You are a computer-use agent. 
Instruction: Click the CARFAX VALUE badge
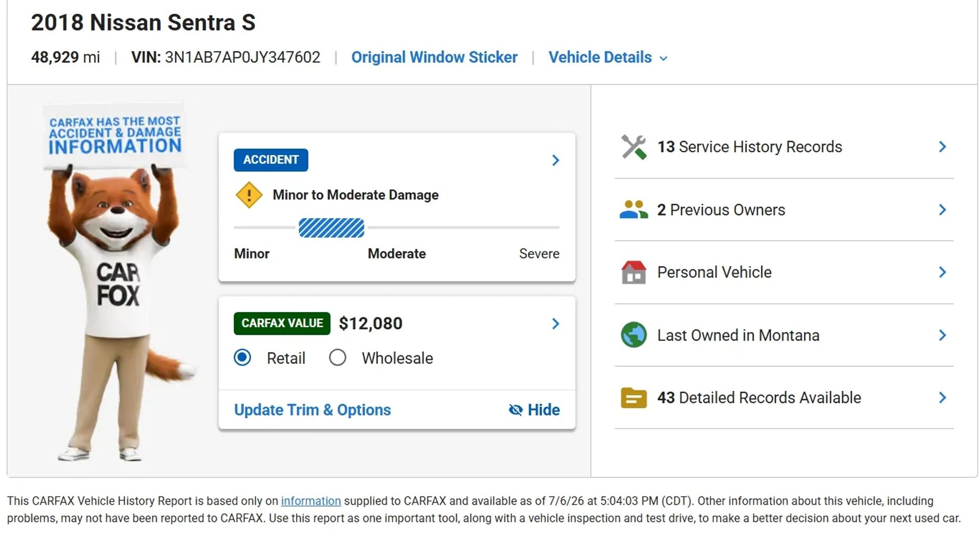pos(282,323)
